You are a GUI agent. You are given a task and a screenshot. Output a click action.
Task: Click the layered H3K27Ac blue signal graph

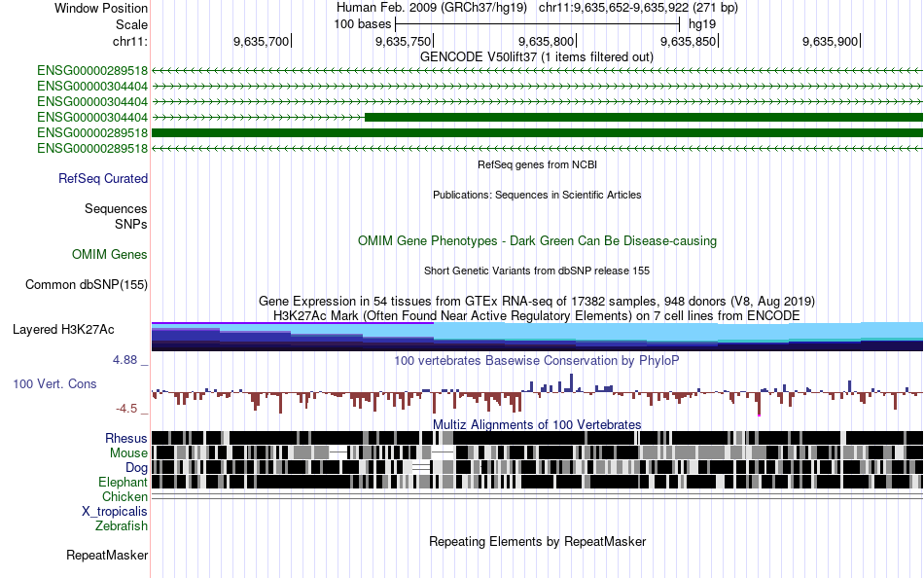538,337
